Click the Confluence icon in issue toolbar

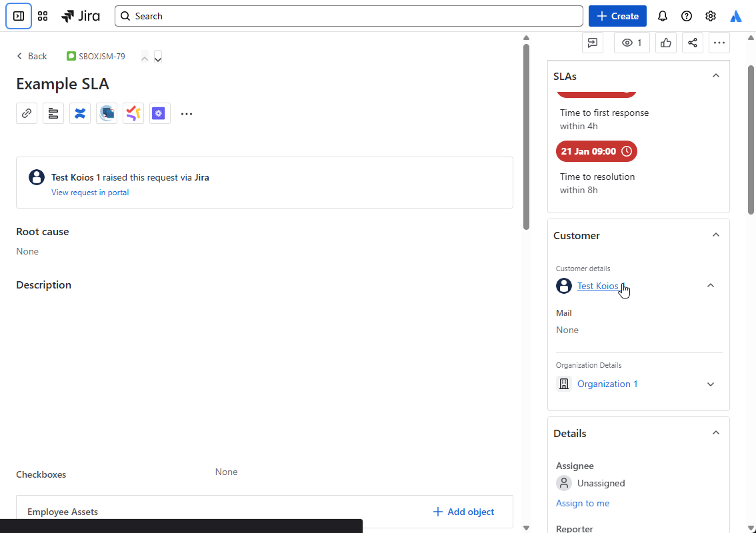click(80, 114)
